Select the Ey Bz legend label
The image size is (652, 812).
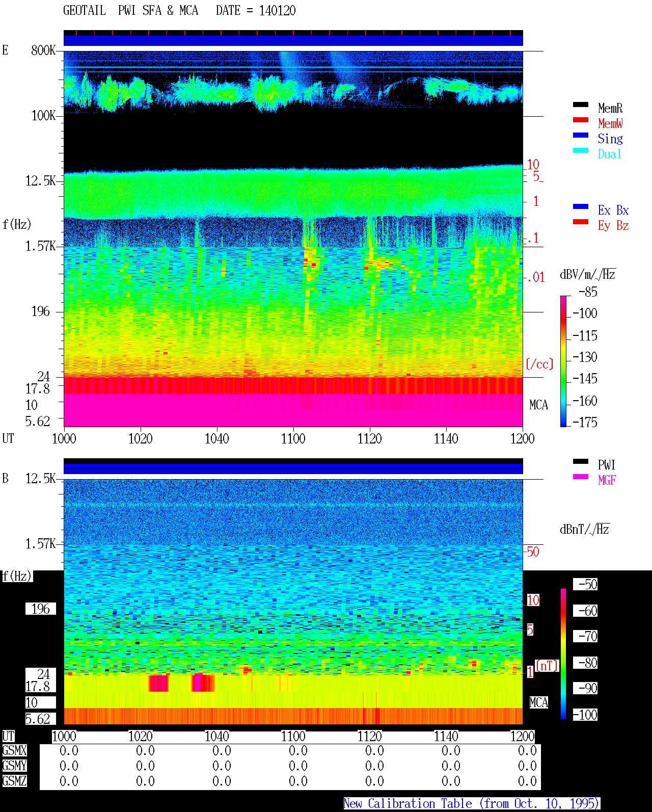coord(613,225)
